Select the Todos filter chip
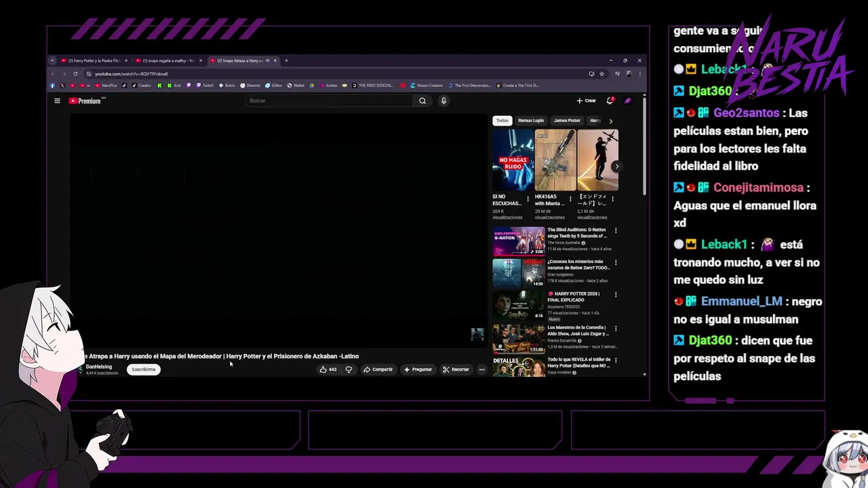Screen dimensions: 868x488 502,121
